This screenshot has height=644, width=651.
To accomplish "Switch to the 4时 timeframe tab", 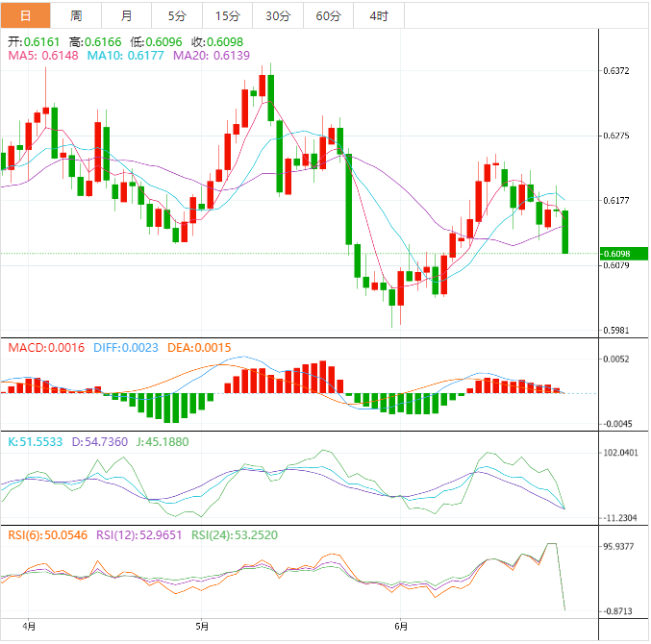I will point(378,15).
